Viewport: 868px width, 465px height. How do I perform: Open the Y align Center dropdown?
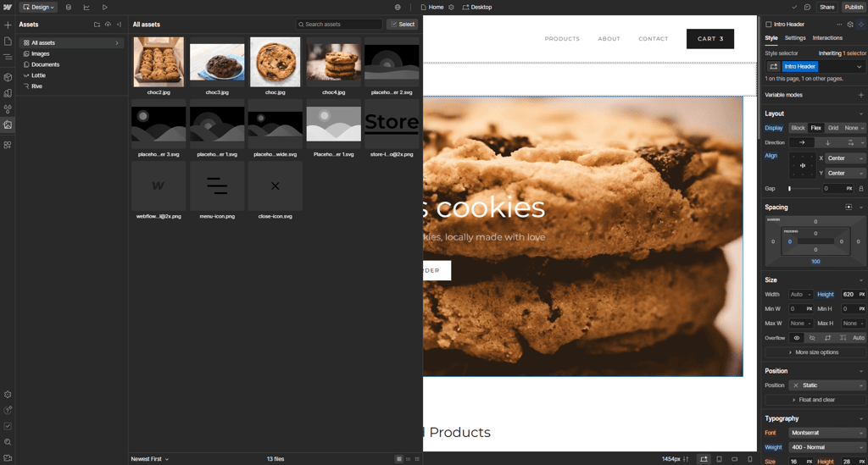[845, 173]
